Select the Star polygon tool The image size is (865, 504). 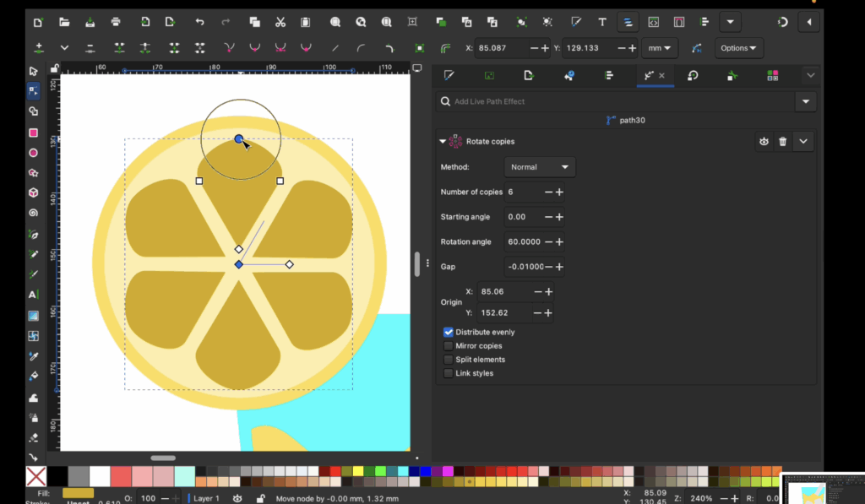tap(33, 172)
